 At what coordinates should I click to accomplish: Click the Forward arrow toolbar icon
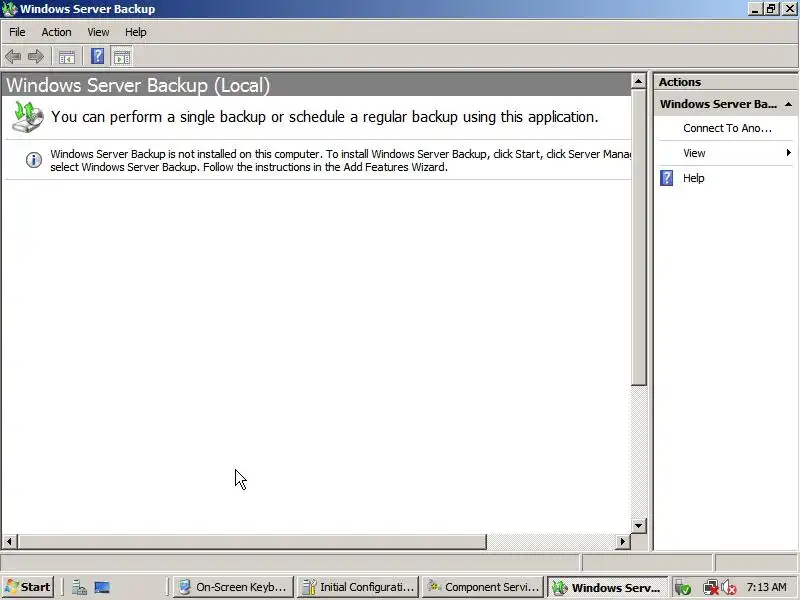(35, 56)
